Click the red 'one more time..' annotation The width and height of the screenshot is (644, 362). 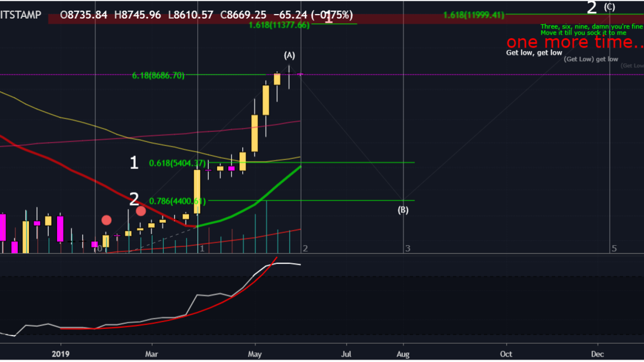tap(575, 42)
